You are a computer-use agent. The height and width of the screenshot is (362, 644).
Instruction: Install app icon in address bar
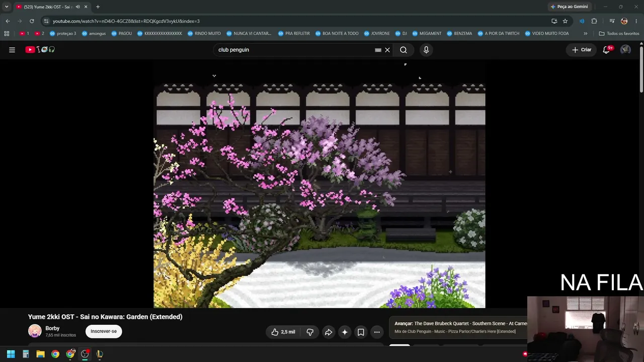point(554,21)
